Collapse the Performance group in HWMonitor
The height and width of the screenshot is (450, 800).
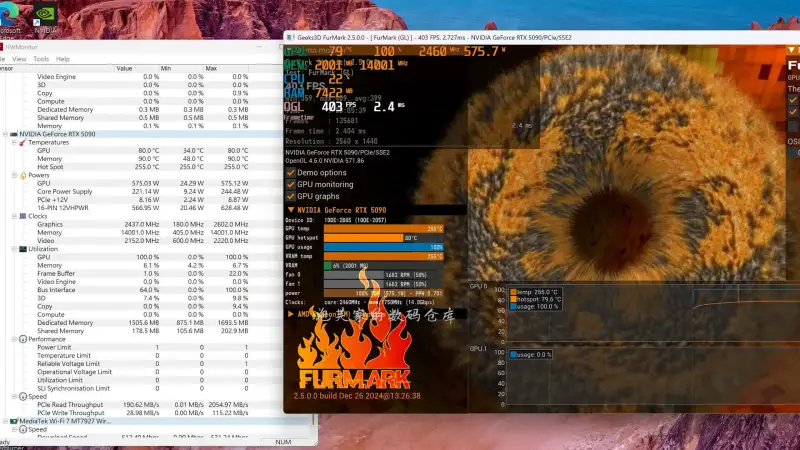[x=14, y=339]
